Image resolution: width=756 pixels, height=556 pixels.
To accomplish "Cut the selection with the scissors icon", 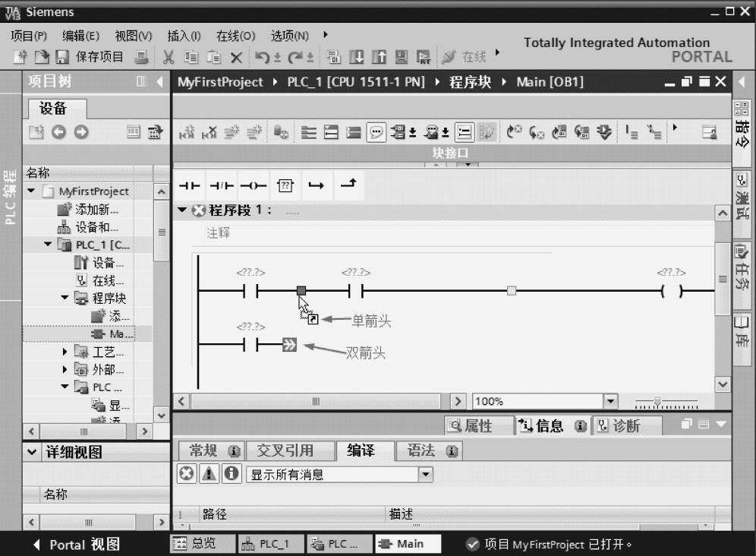I will click(168, 58).
